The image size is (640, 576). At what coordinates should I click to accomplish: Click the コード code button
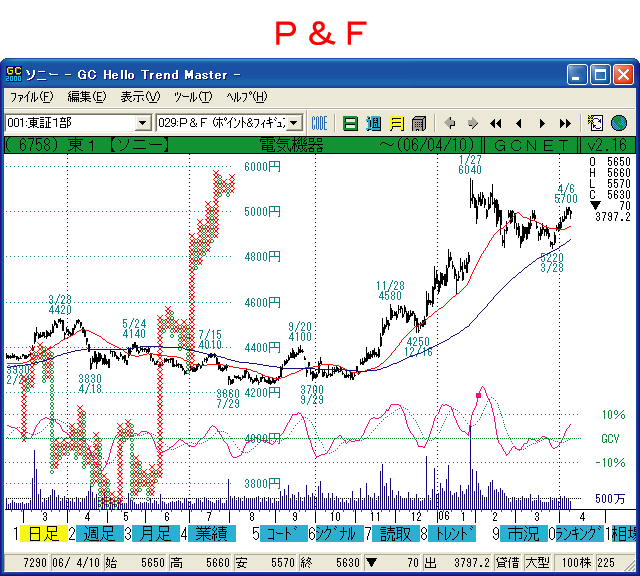[284, 533]
